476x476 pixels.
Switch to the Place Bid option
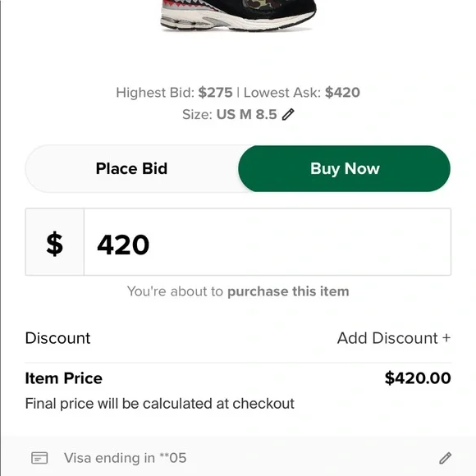pos(131,168)
